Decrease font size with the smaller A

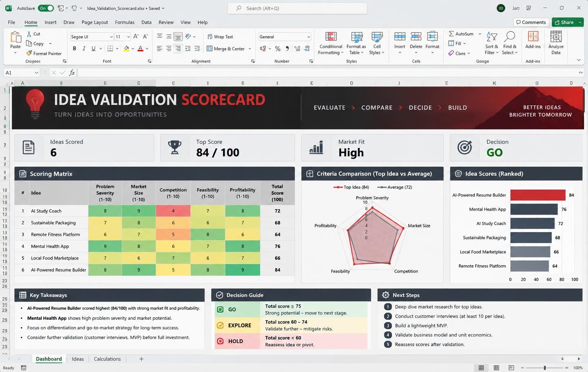[x=145, y=37]
